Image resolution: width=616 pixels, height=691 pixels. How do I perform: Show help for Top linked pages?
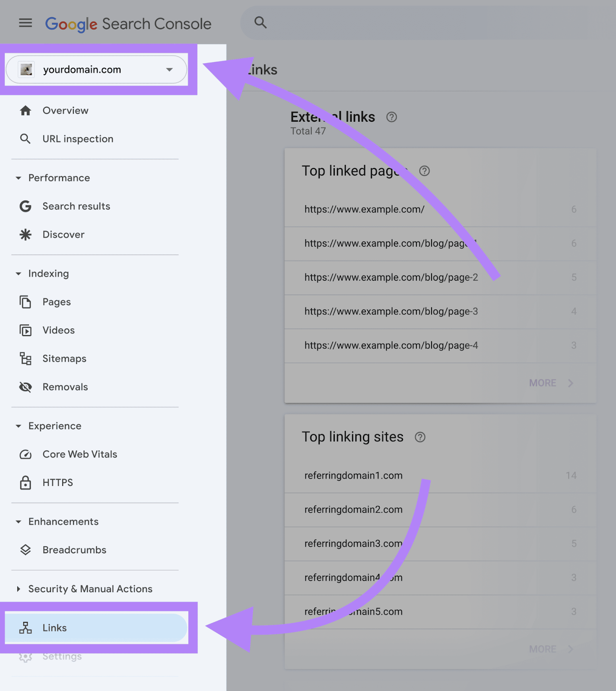[424, 171]
